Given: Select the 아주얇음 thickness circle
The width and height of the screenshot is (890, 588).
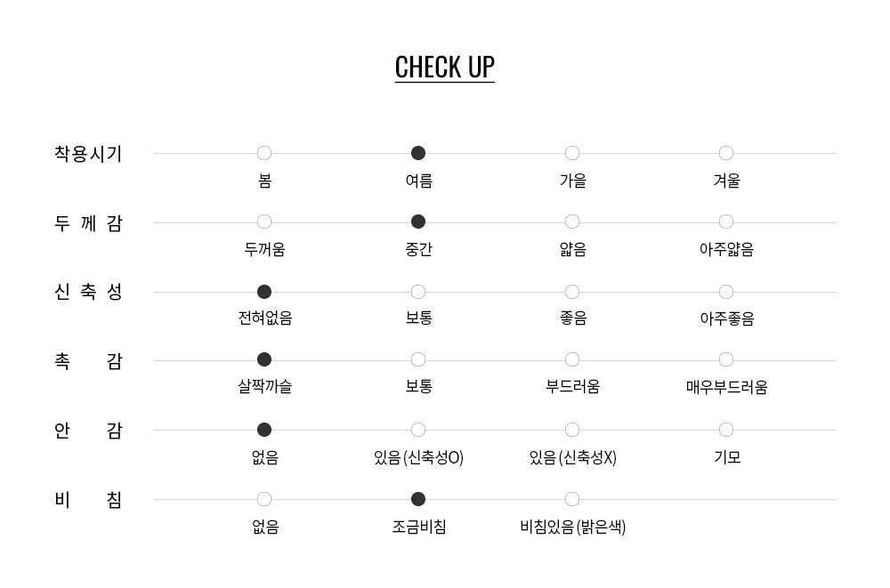Looking at the screenshot, I should click(x=726, y=222).
